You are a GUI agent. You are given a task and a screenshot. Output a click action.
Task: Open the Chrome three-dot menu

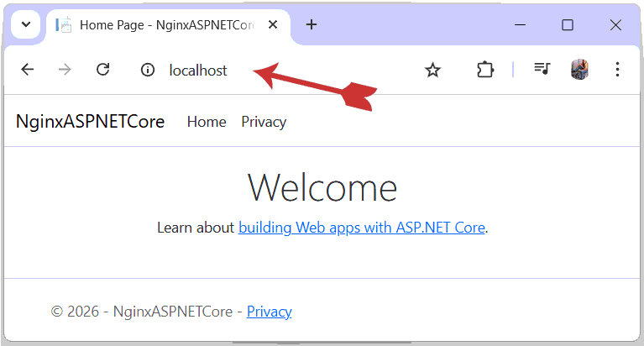pyautogui.click(x=617, y=69)
